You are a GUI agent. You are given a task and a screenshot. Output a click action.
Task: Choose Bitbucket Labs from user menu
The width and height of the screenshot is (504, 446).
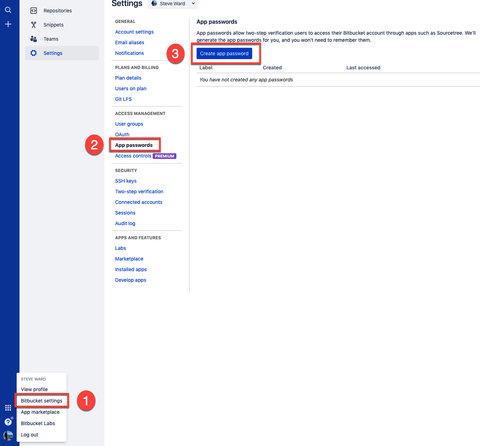38,423
